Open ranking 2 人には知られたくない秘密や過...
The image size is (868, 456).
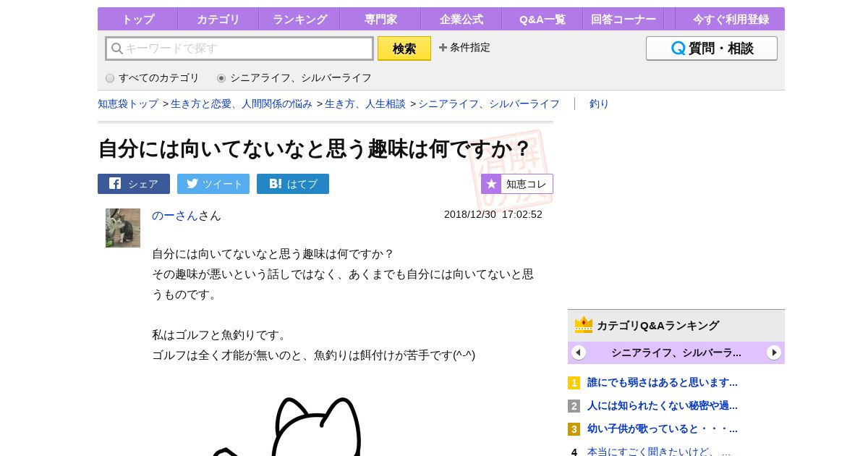(663, 405)
